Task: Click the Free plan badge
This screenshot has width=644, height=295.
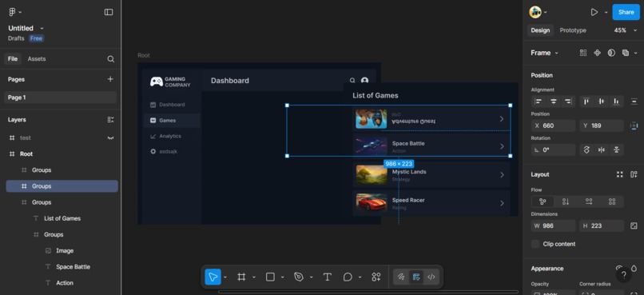Action: 36,38
